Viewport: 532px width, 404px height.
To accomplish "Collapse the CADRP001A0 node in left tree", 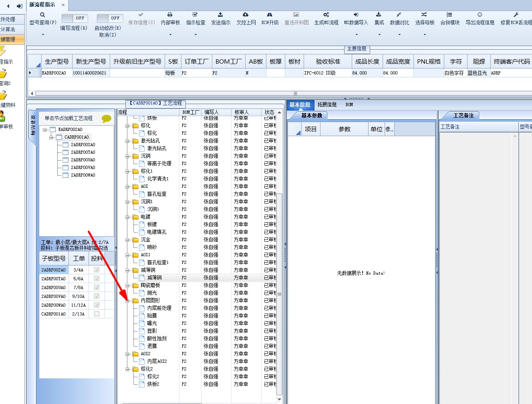I will coord(51,137).
